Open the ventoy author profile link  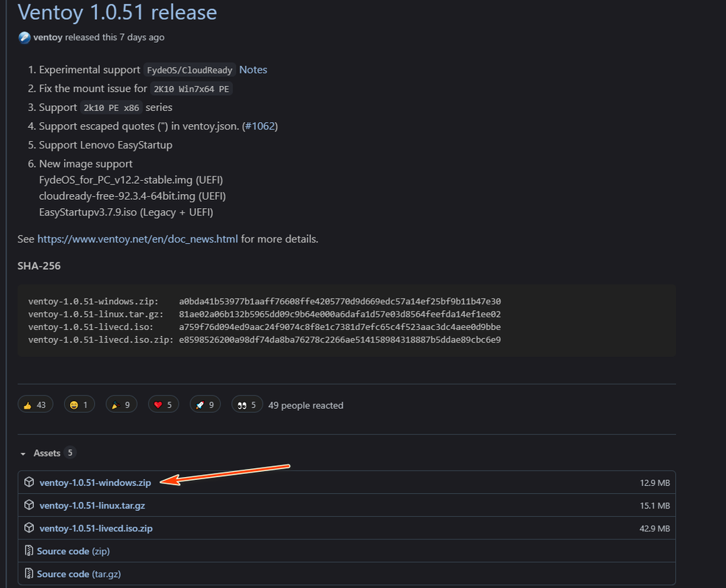click(x=48, y=37)
